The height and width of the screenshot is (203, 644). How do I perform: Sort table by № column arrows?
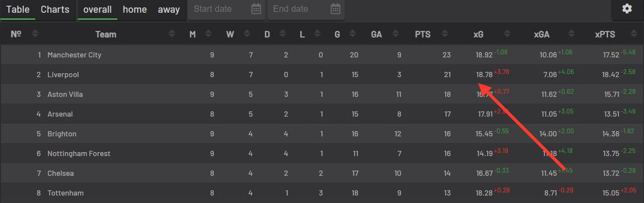pyautogui.click(x=35, y=34)
